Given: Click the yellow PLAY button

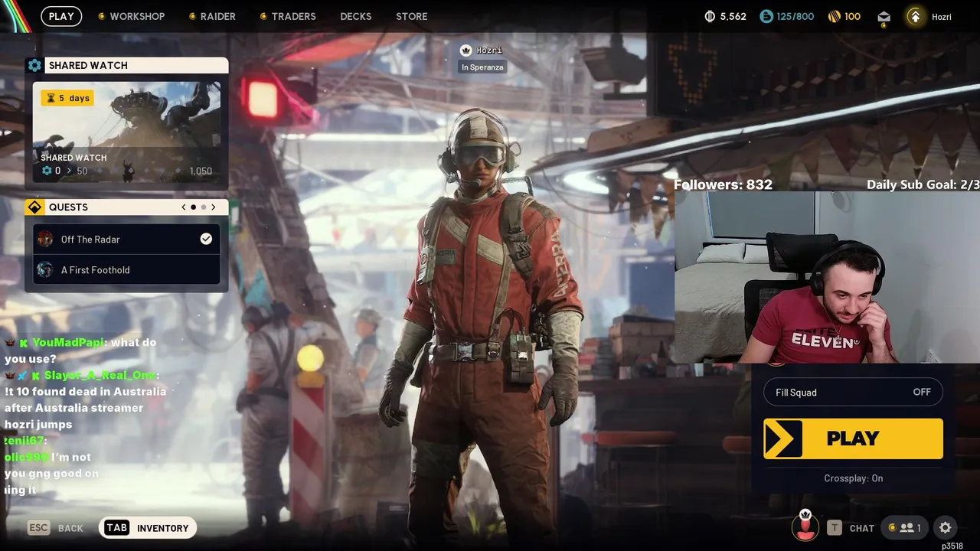Looking at the screenshot, I should (853, 439).
